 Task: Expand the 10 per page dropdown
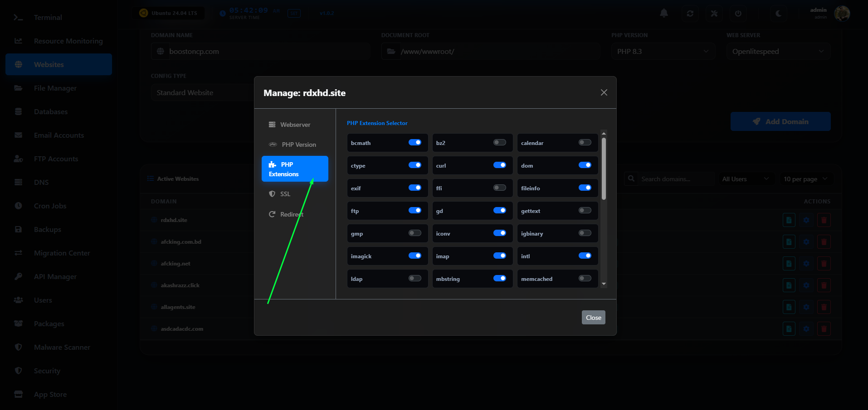pyautogui.click(x=806, y=178)
